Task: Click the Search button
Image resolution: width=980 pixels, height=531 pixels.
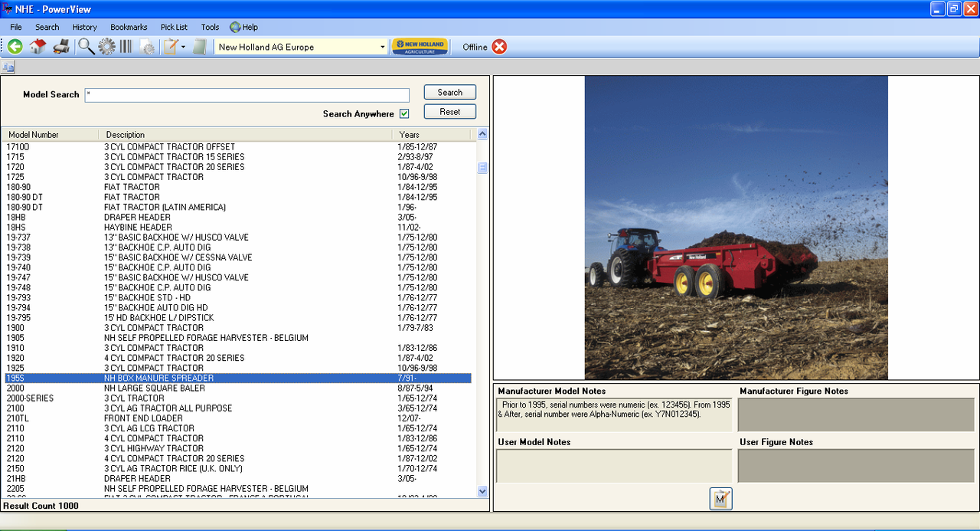Action: click(x=450, y=92)
